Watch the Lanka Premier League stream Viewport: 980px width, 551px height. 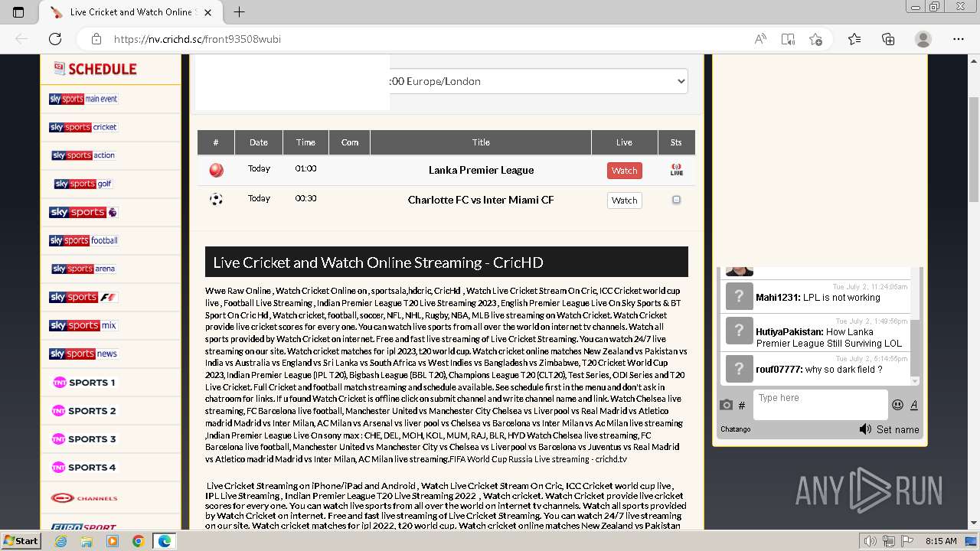click(624, 171)
